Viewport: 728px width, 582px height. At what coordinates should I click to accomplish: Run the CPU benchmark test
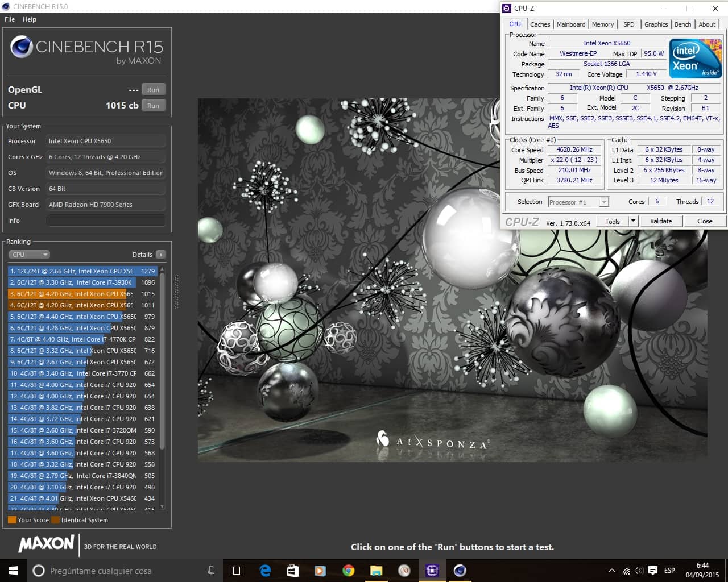[154, 106]
